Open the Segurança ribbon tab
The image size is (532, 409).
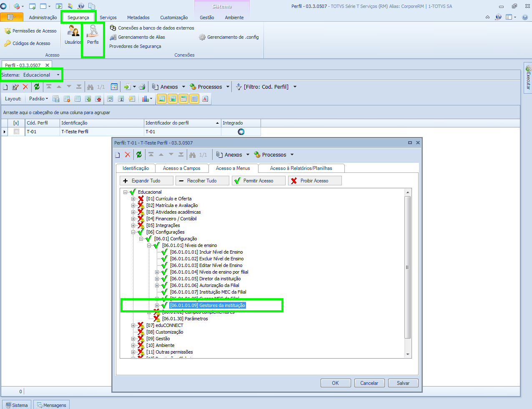(78, 17)
